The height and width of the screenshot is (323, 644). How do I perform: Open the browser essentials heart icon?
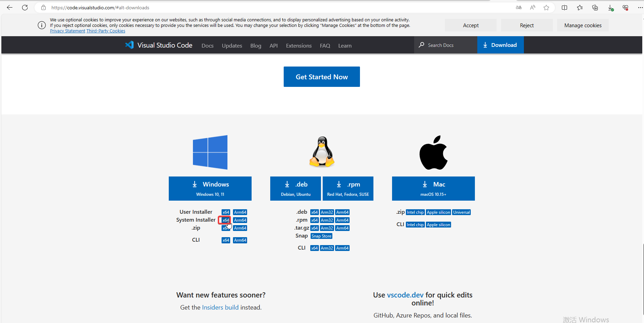pyautogui.click(x=625, y=8)
